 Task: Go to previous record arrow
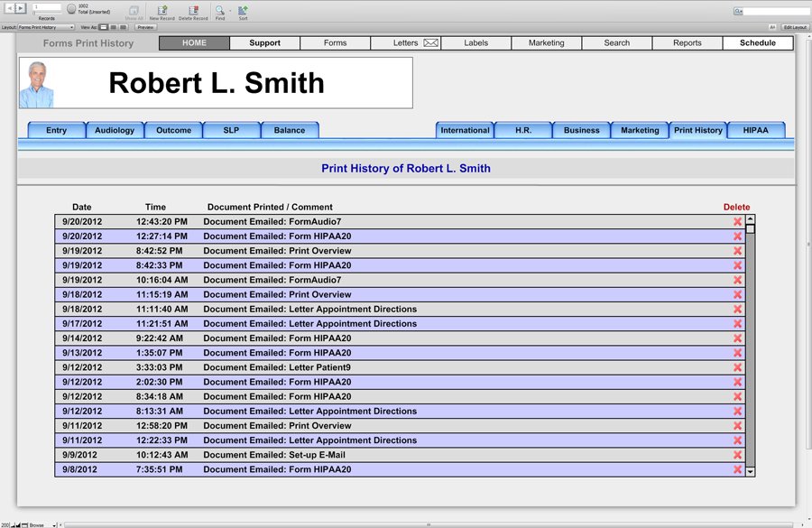10,8
